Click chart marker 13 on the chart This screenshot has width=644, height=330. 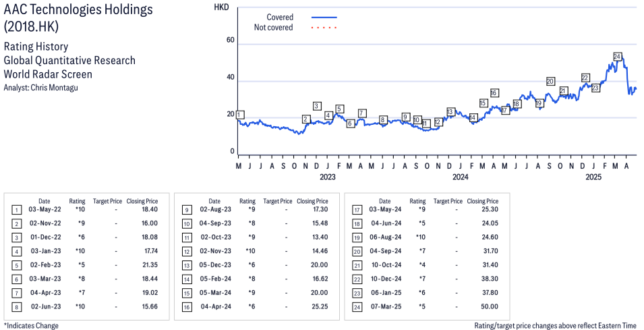point(450,112)
